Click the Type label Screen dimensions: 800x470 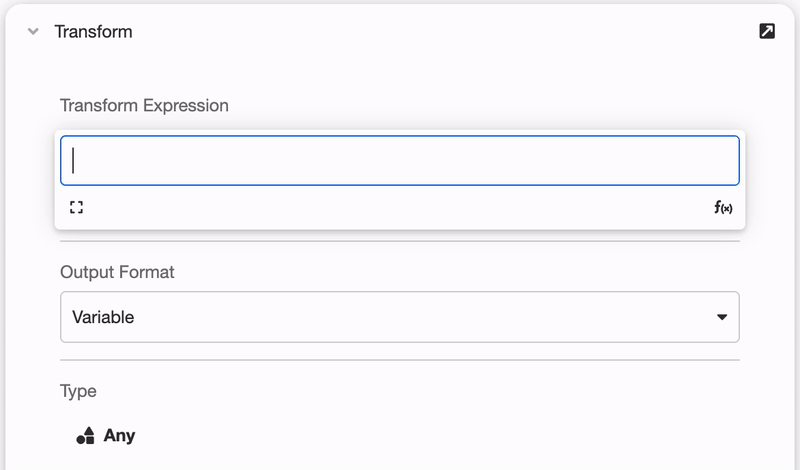78,391
